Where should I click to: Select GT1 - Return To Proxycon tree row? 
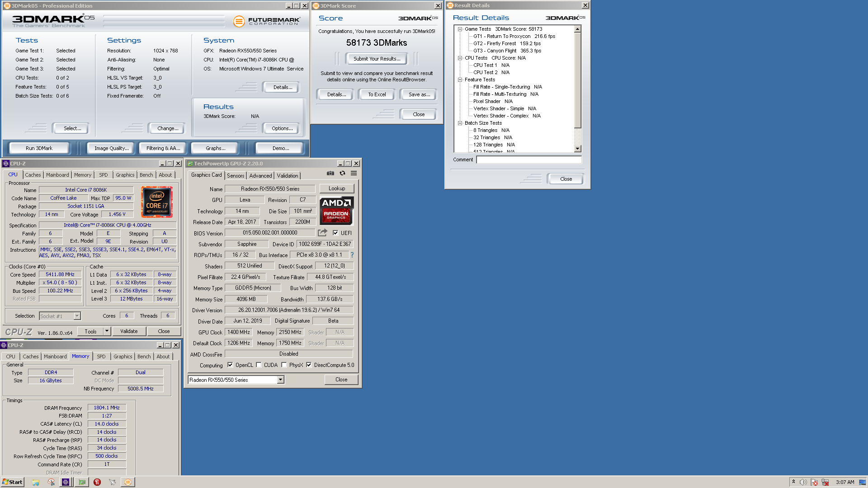[514, 36]
